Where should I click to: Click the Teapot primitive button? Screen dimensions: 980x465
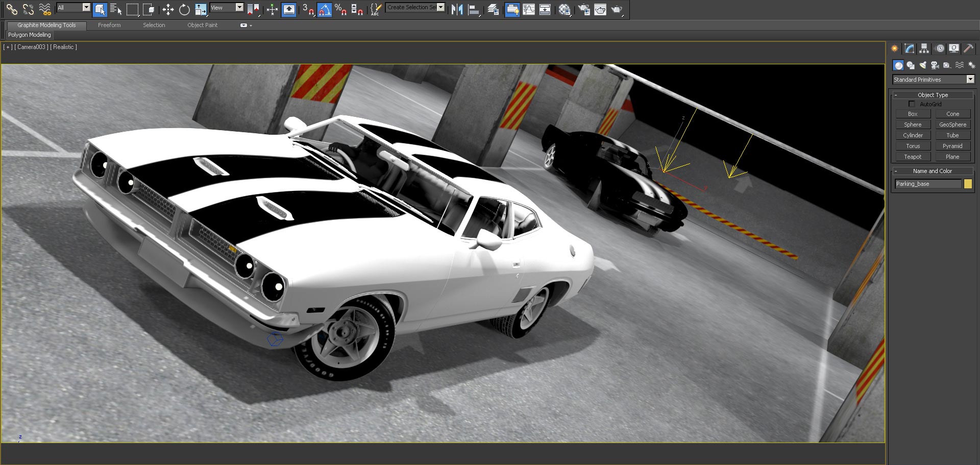913,157
